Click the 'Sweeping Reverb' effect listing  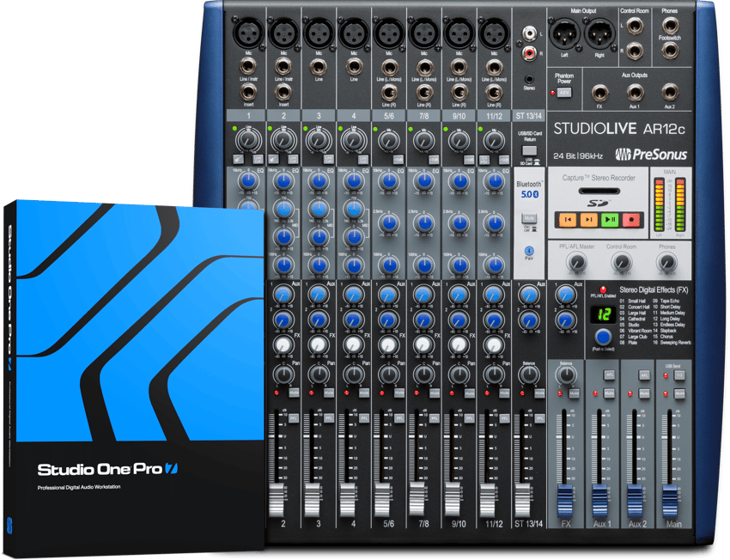click(x=672, y=343)
